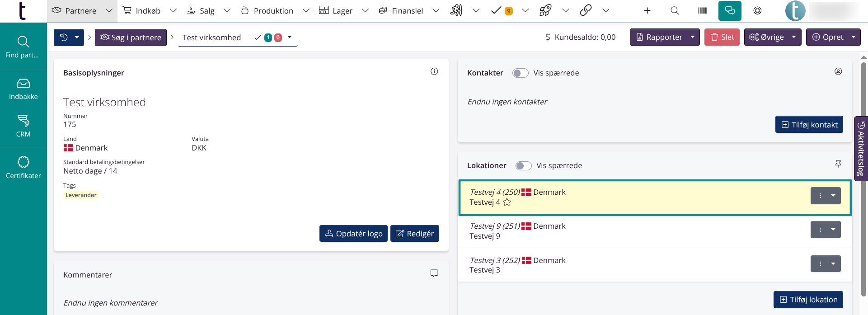The width and height of the screenshot is (868, 315).
Task: Open the chat messages icon
Action: (x=730, y=11)
